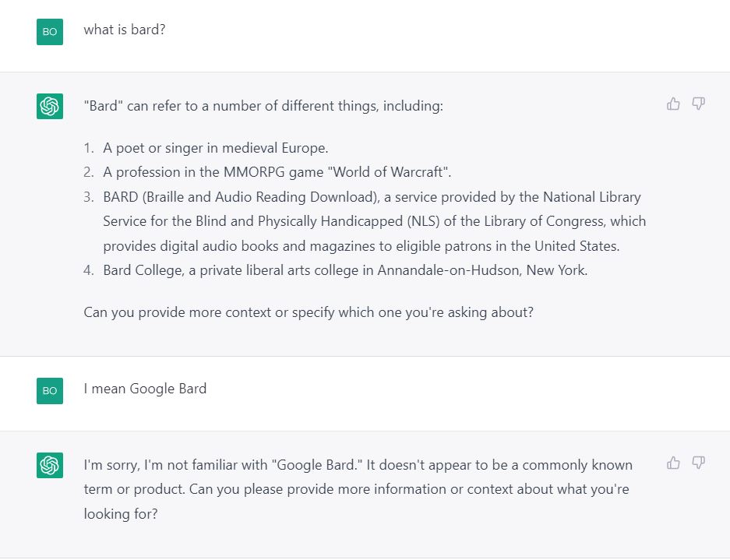Click the text 'Annandale-on-Hudson, New York'
This screenshot has width=730, height=560.
(481, 270)
